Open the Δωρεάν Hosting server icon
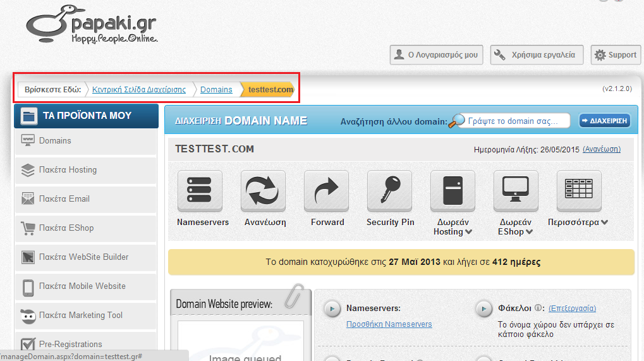644x361 pixels. [453, 190]
